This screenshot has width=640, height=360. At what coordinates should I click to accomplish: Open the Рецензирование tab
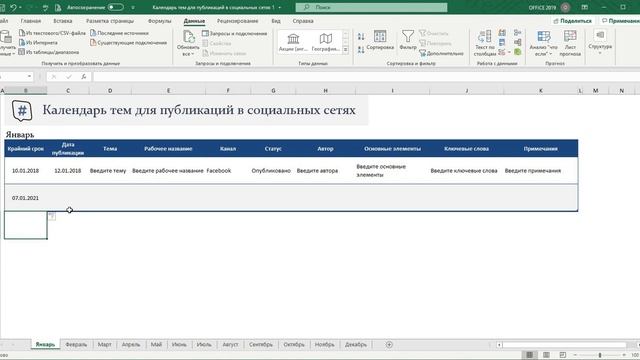238,21
